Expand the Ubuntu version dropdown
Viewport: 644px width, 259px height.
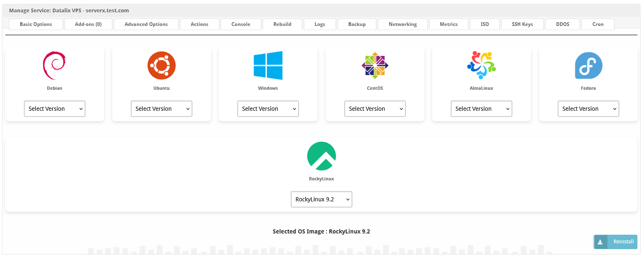pos(161,109)
